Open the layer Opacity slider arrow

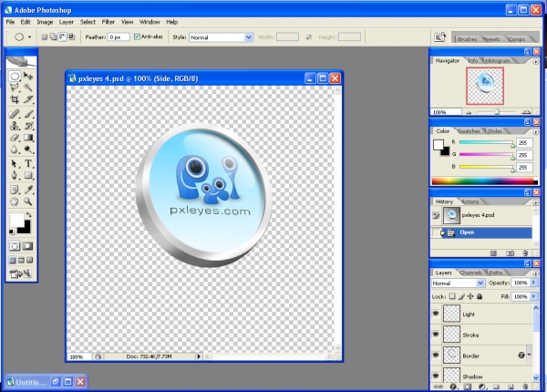pos(533,283)
